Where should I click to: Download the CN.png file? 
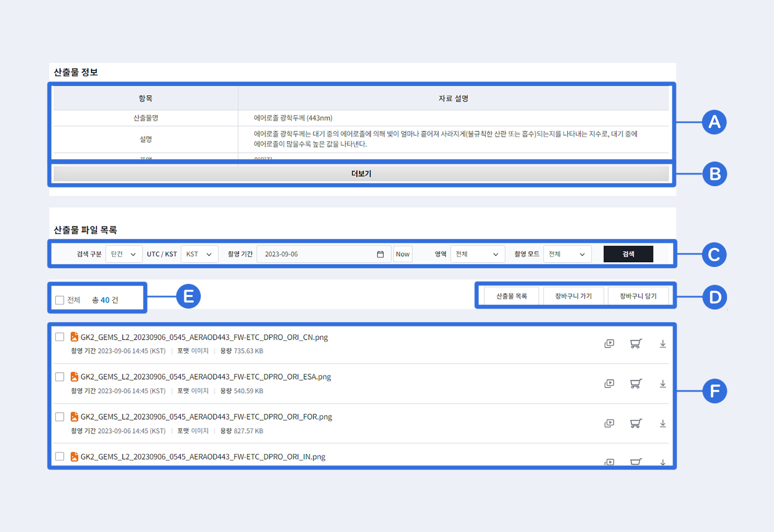click(x=663, y=343)
